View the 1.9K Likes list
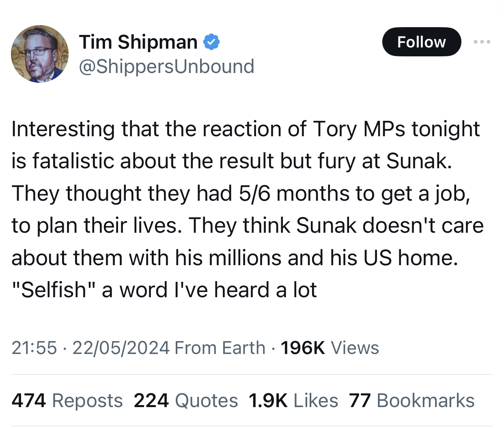 pyautogui.click(x=293, y=401)
